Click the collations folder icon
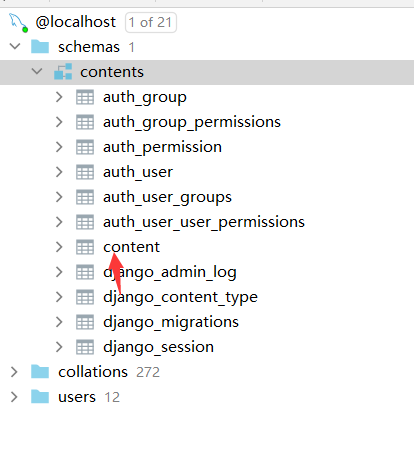This screenshot has height=449, width=414. point(40,372)
